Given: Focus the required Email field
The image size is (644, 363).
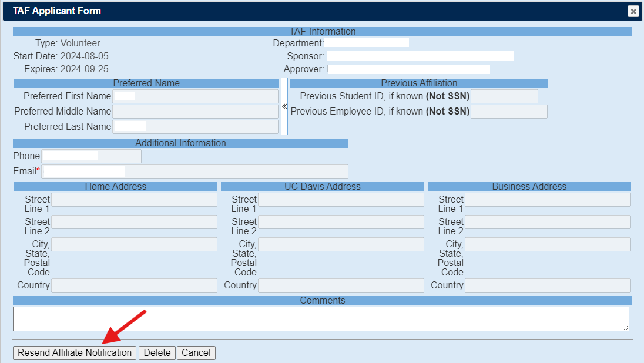Looking at the screenshot, I should [x=195, y=172].
